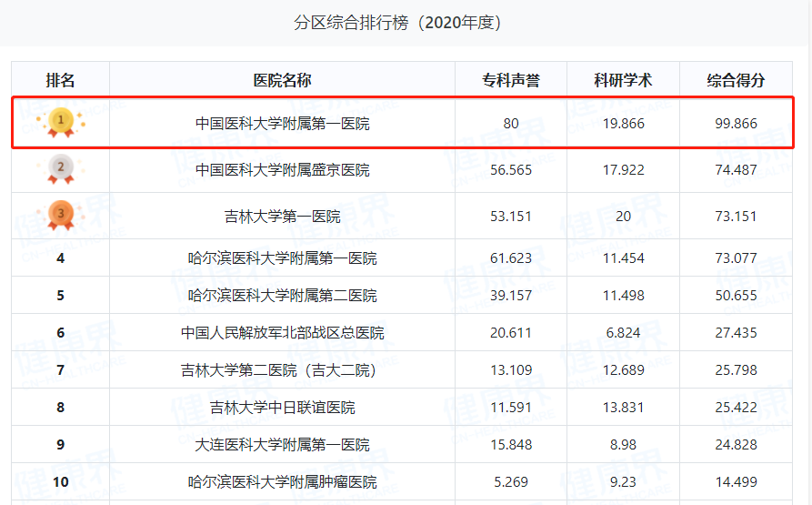Viewport: 812px width, 505px height.
Task: Select hospital 哈尔滨医科大学附属第二医院
Action: pyautogui.click(x=282, y=295)
